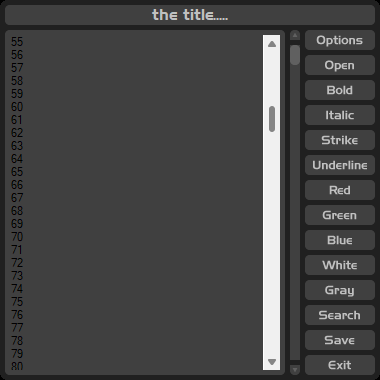Click the Open button
Viewport: 380px width, 380px height.
pyautogui.click(x=340, y=65)
